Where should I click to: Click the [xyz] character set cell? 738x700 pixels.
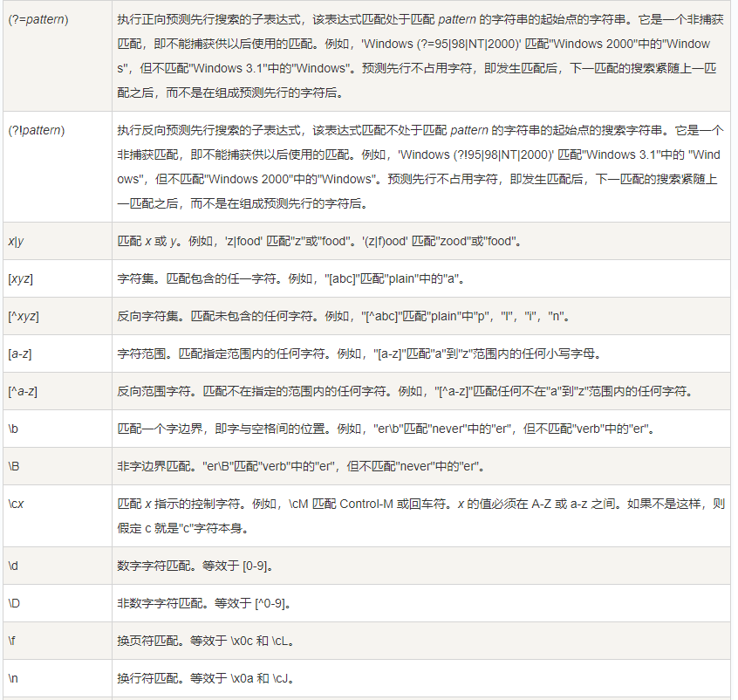[x=58, y=278]
